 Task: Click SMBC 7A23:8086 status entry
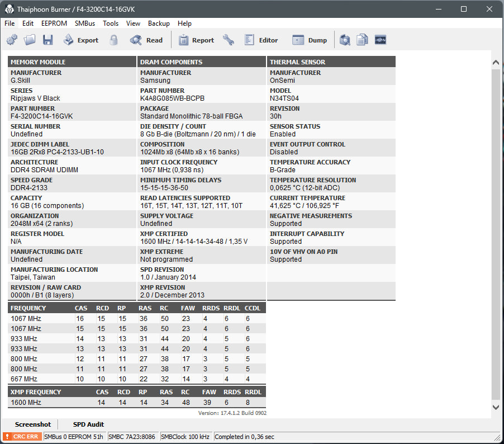point(132,437)
